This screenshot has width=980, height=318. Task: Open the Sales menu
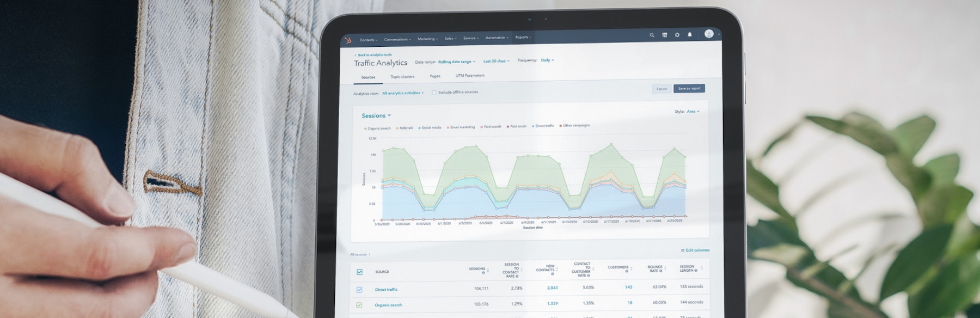coord(450,39)
